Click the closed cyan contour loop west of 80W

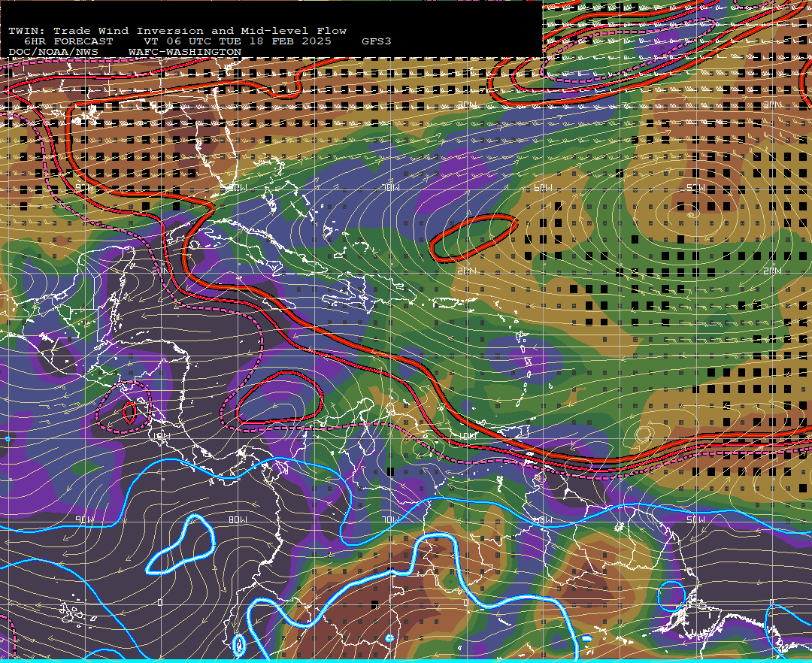(x=180, y=545)
